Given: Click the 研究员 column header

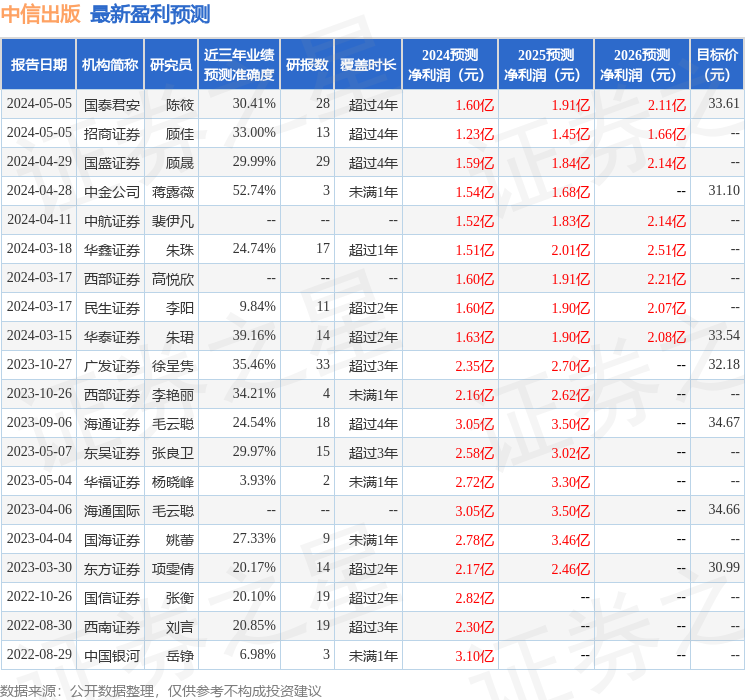Looking at the screenshot, I should (x=171, y=64).
